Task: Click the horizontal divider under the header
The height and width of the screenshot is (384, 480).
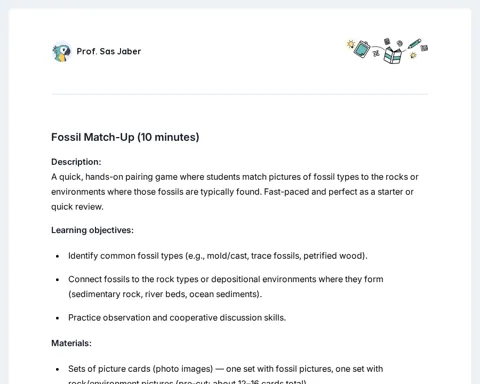Action: 240,94
